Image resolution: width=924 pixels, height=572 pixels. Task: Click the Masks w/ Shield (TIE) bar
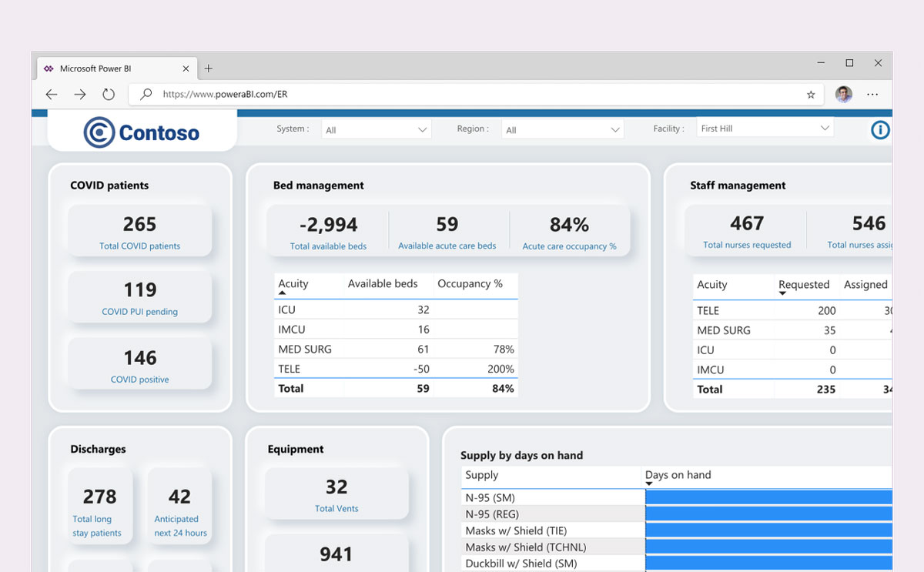click(768, 530)
